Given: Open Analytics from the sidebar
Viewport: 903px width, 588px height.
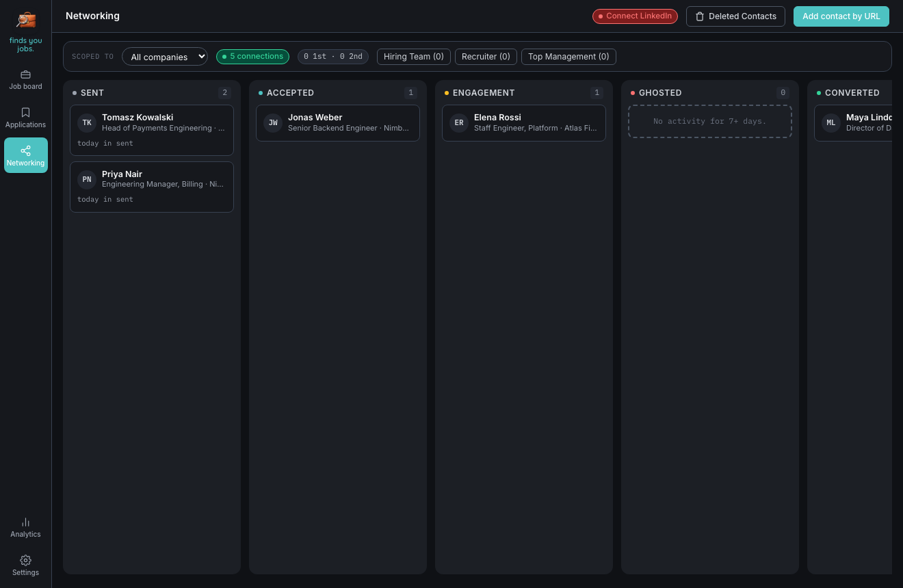Looking at the screenshot, I should point(26,527).
